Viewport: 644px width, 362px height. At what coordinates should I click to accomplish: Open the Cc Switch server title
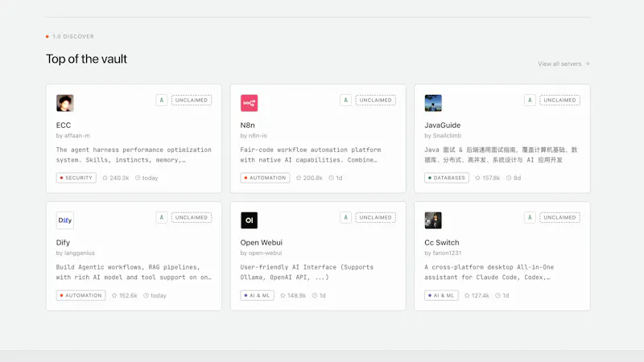pos(442,243)
